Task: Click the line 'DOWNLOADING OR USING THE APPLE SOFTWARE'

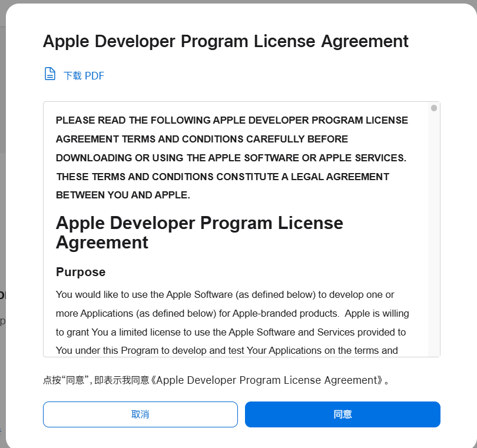Action: 231,158
